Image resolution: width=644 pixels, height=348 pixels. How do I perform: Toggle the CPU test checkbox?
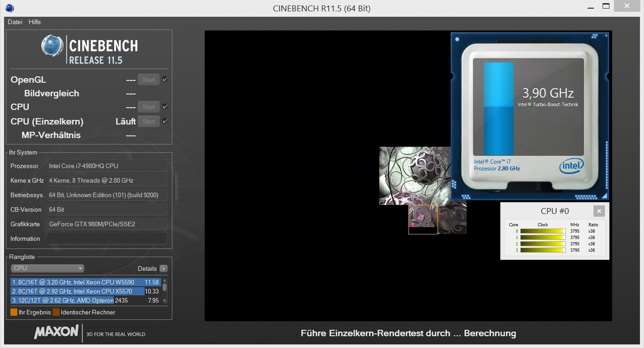click(x=165, y=107)
